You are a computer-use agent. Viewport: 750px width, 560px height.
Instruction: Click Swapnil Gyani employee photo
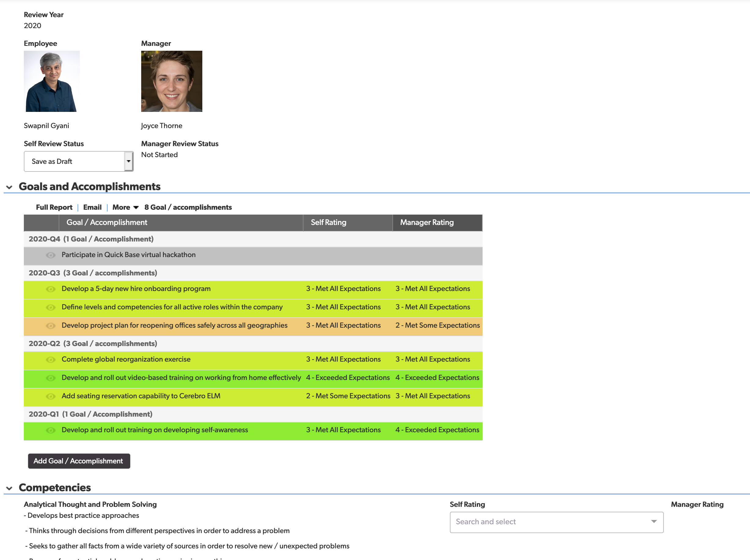(x=52, y=81)
